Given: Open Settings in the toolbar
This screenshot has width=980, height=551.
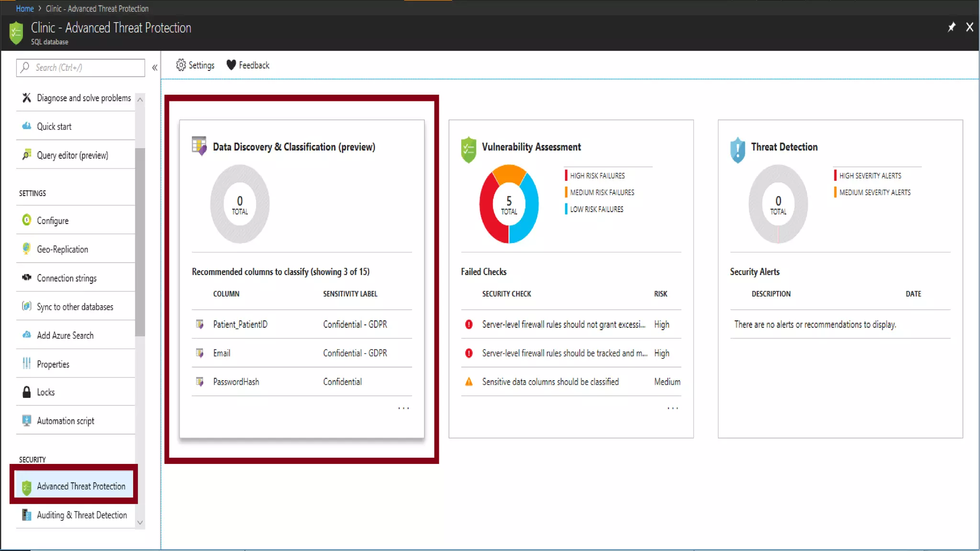Looking at the screenshot, I should pyautogui.click(x=195, y=65).
